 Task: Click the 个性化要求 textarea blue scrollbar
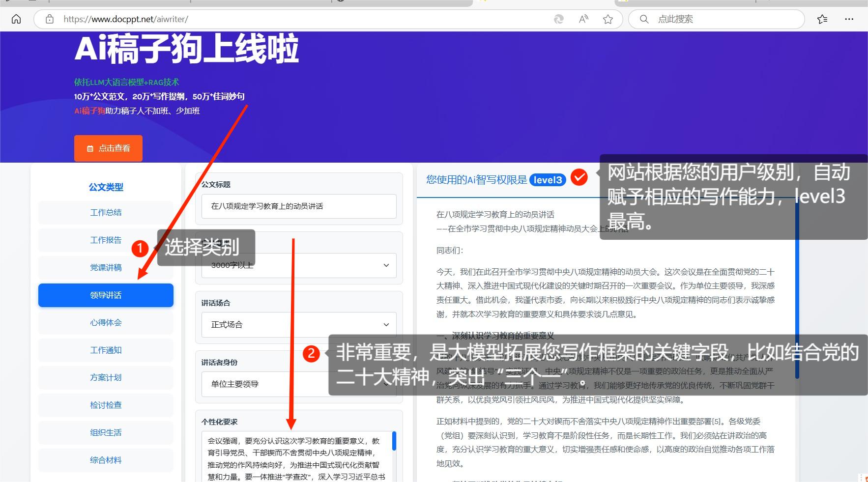(394, 441)
